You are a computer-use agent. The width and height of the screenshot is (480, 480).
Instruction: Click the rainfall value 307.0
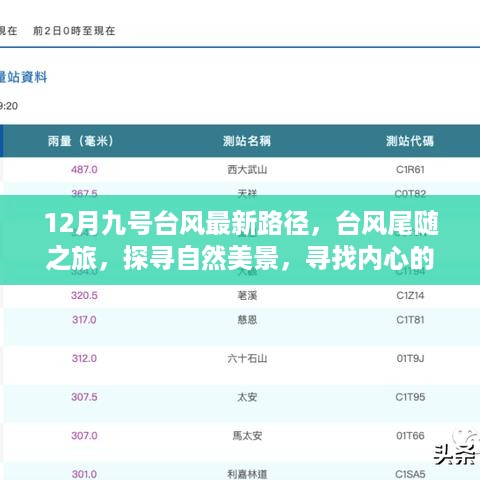84,436
